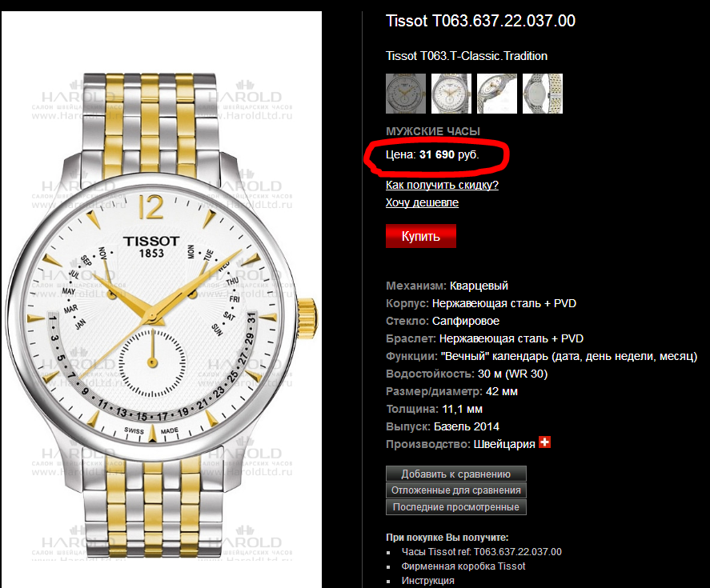Click the 'Фирменная коробка Tissot' list item
The height and width of the screenshot is (588, 710).
tap(463, 566)
